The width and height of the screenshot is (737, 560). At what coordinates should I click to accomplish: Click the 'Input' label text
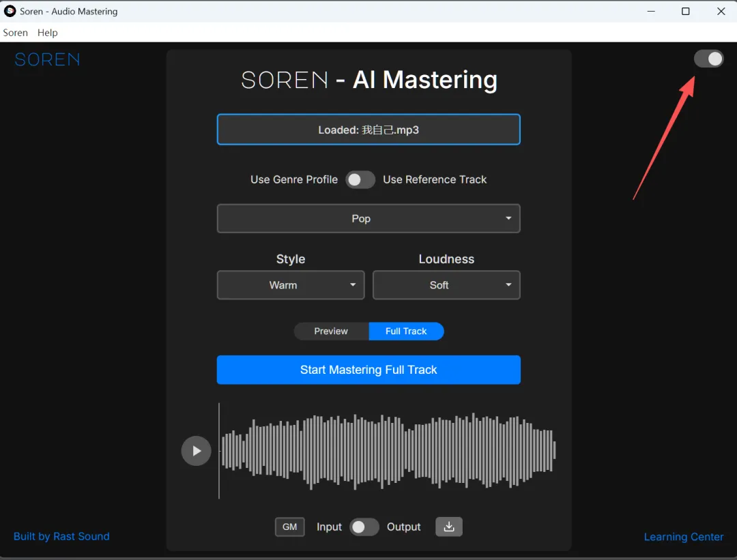tap(329, 527)
